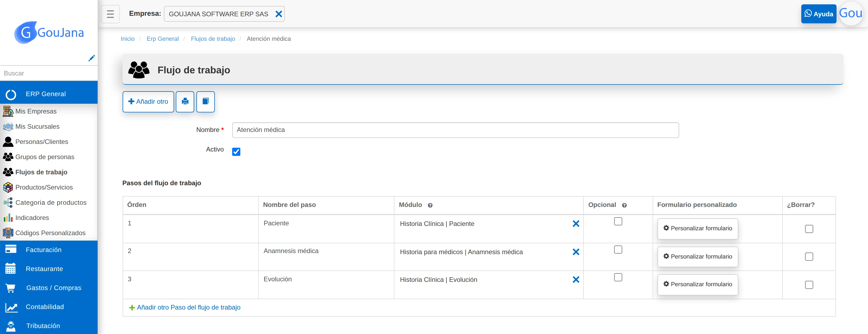Screen dimensions: 868x334
Task: Check Borrar for the Evolución step
Action: click(x=809, y=285)
